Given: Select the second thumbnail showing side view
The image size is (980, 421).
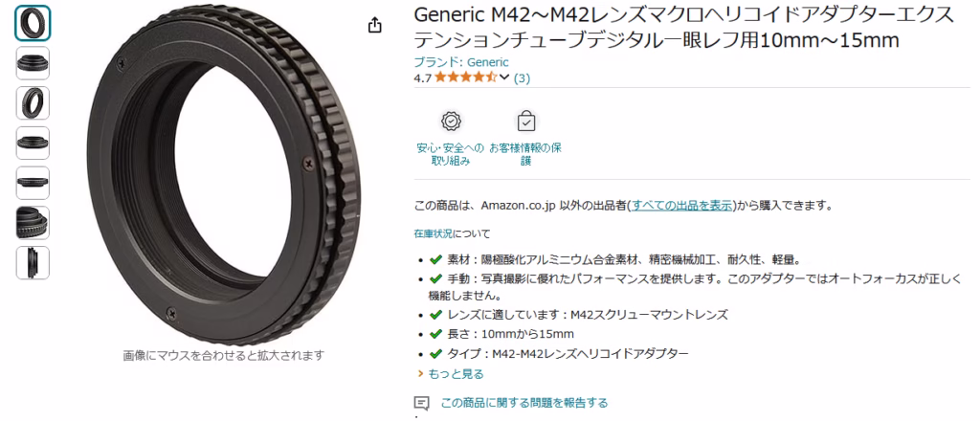Looking at the screenshot, I should coord(33,63).
